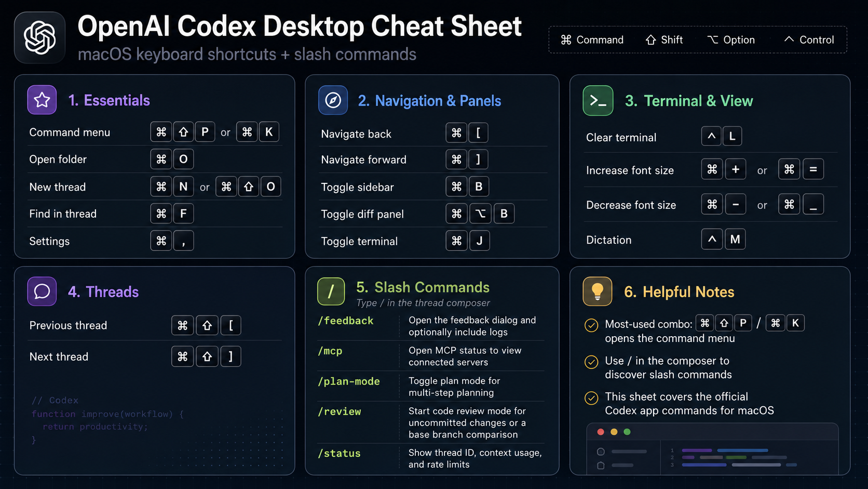Click the checkmark beside 'This sheet covers'
868x489 pixels.
591,398
